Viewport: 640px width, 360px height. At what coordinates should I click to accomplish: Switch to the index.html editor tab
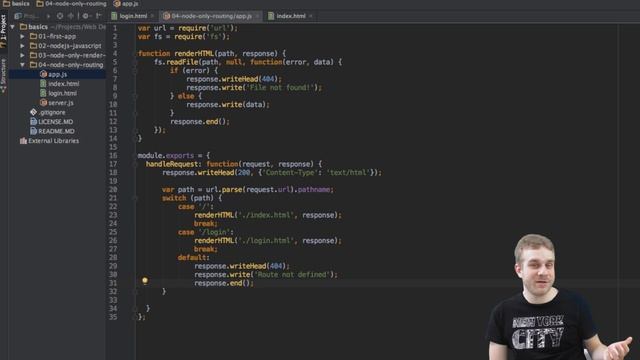pos(291,16)
